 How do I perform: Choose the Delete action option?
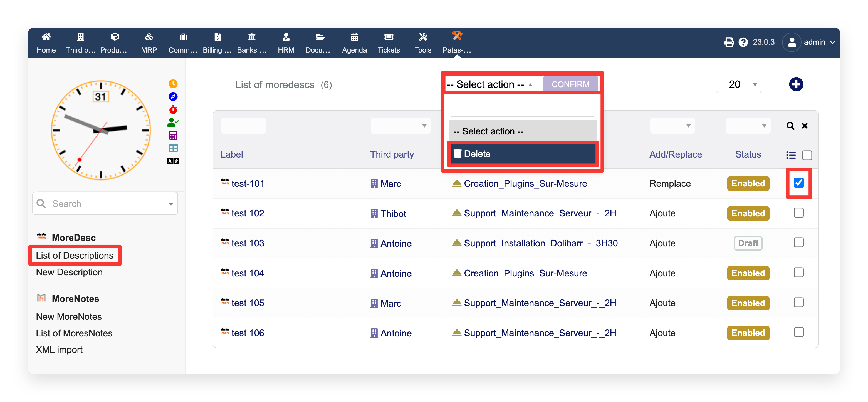click(x=522, y=154)
